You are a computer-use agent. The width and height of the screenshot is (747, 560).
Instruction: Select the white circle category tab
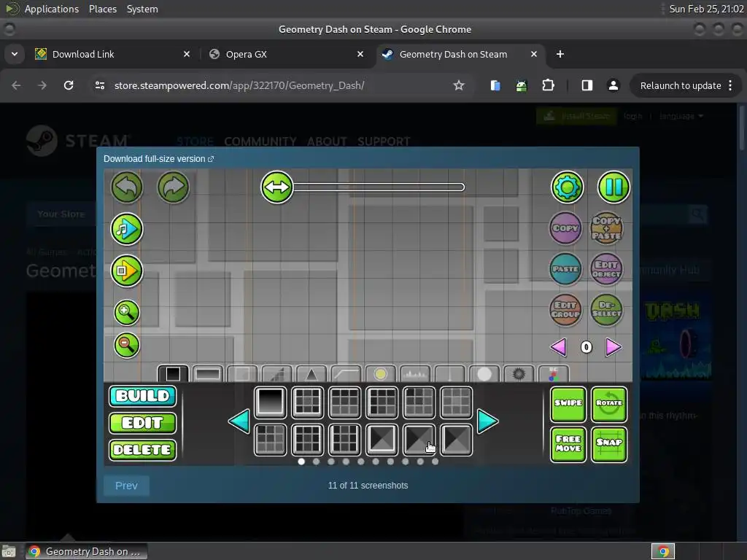[x=484, y=374]
